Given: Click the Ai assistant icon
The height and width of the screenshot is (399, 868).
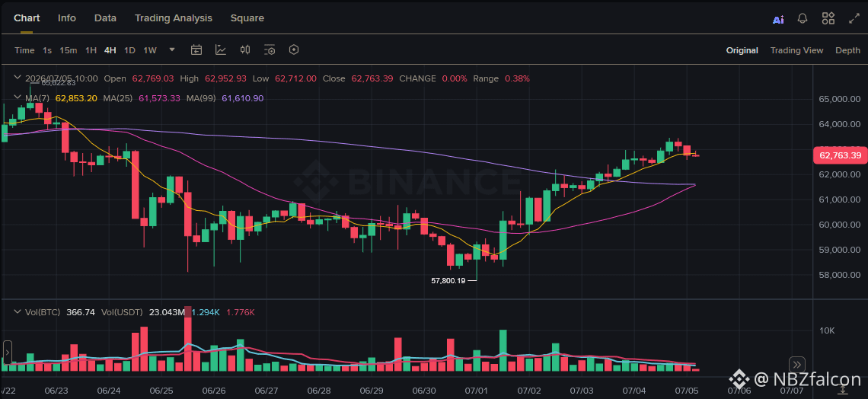Looking at the screenshot, I should click(778, 19).
